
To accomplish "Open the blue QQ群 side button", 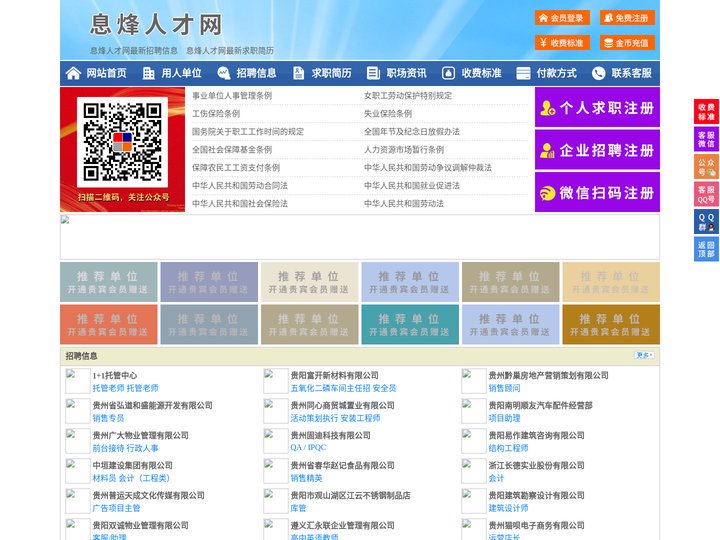I will tap(706, 222).
